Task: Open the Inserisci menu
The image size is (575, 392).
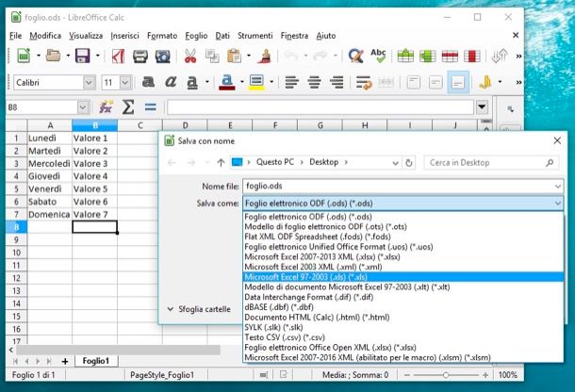Action: pyautogui.click(x=124, y=36)
